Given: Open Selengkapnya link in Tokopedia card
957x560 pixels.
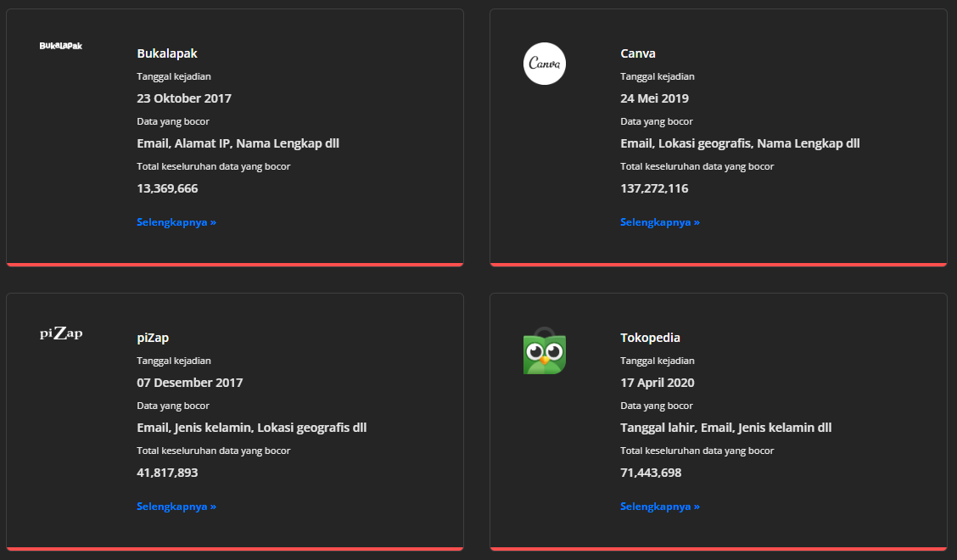Looking at the screenshot, I should [x=660, y=507].
